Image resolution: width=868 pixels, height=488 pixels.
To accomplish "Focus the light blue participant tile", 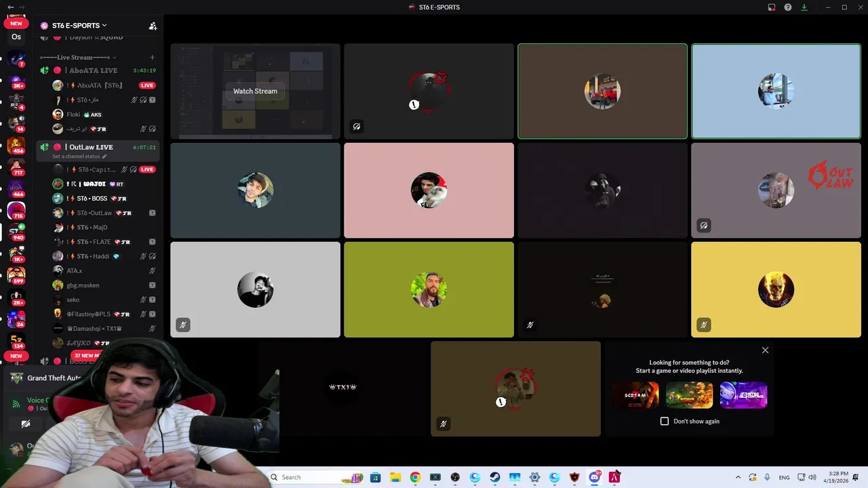I will [x=776, y=91].
